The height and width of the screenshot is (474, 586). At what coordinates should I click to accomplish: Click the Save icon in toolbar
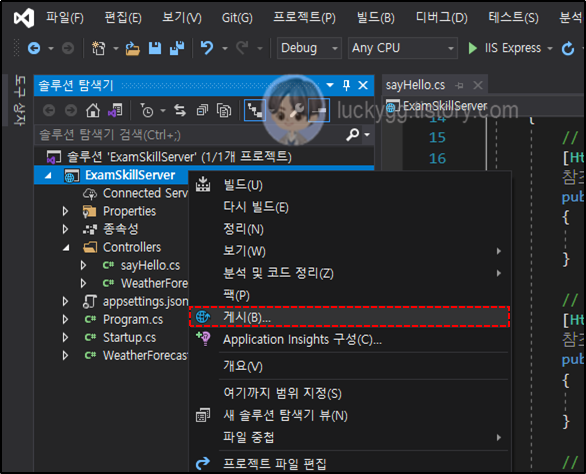155,48
